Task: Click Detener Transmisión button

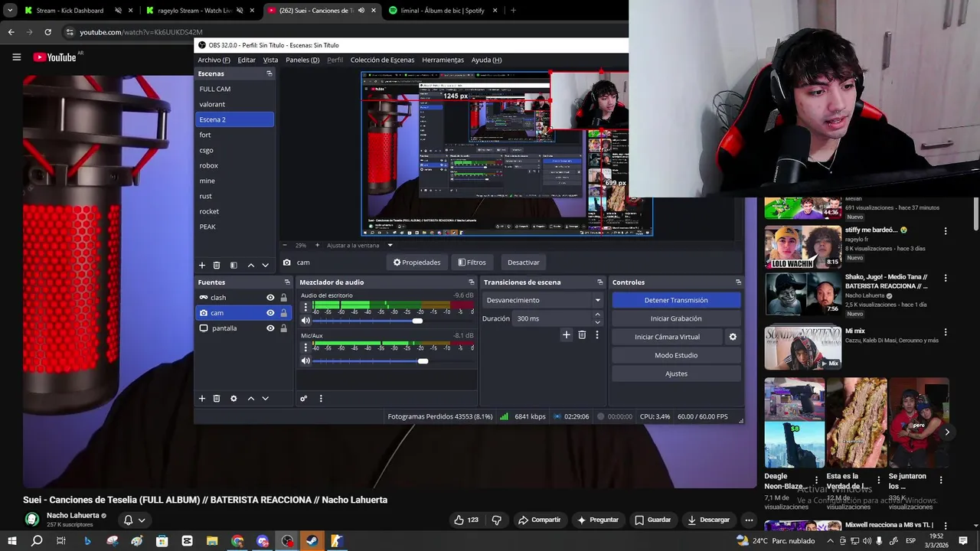Action: tap(676, 300)
